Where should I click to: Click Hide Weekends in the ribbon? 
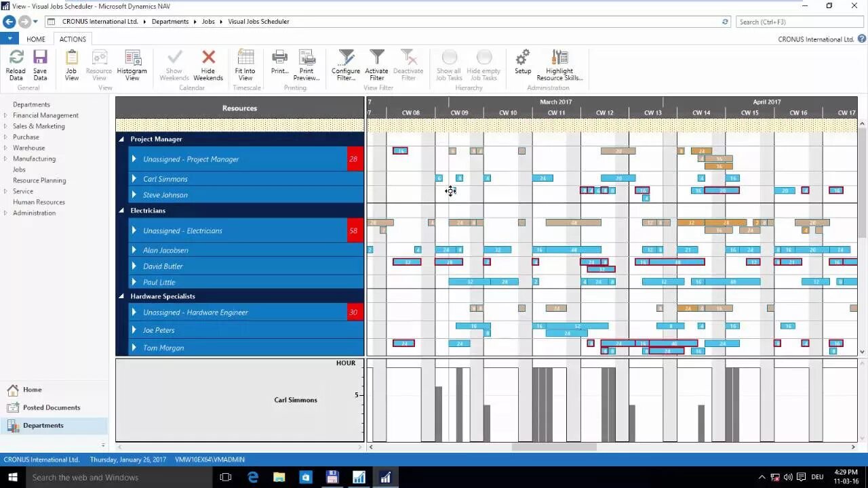pos(208,64)
